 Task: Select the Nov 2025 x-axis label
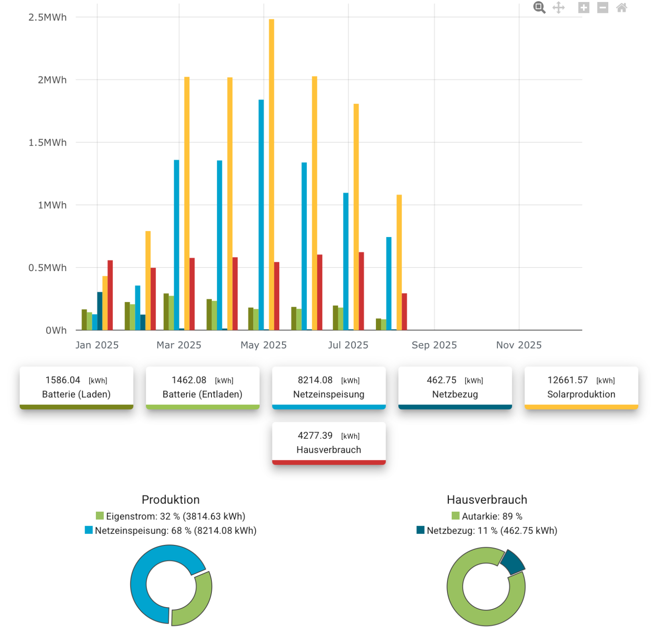point(519,345)
